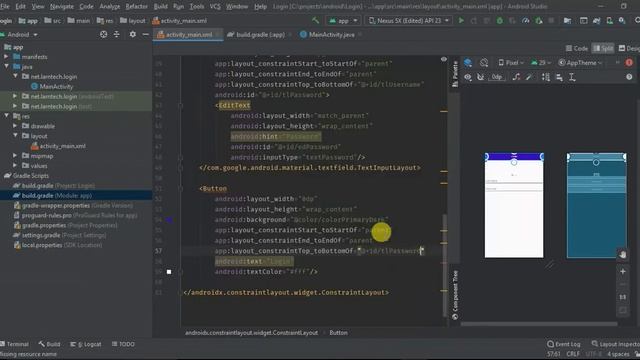This screenshot has width=640, height=360.
Task: Open the Tools menu
Action: click(197, 7)
